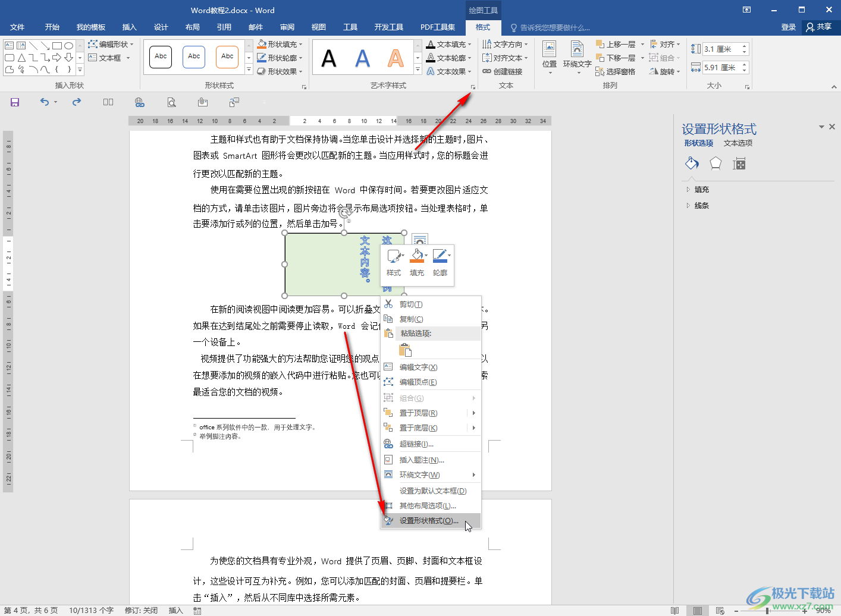The image size is (841, 616).
Task: Open the Align Text (对齐文本) dropdown
Action: point(505,58)
